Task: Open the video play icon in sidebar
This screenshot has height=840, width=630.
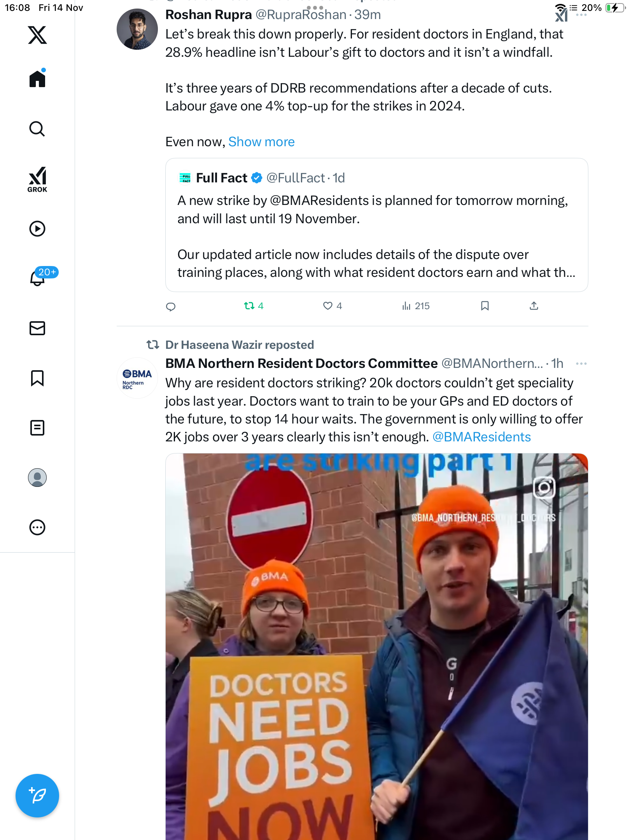Action: click(x=37, y=229)
